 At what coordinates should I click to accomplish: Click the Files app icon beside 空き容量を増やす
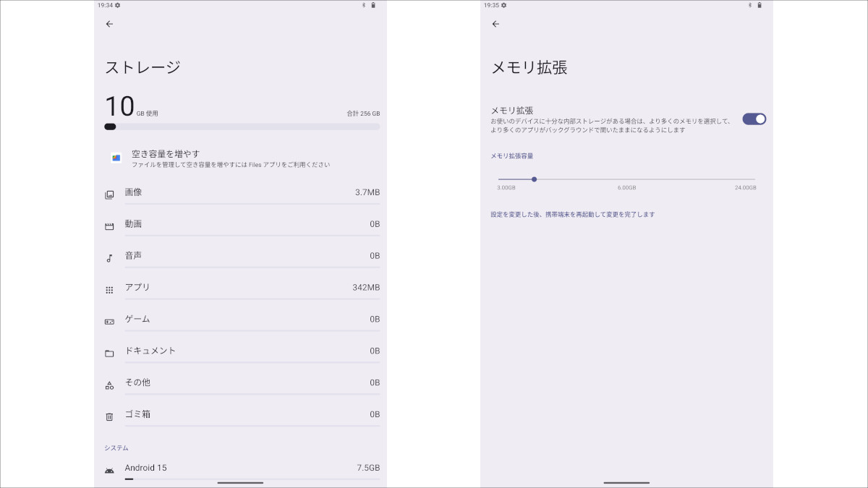click(x=116, y=158)
